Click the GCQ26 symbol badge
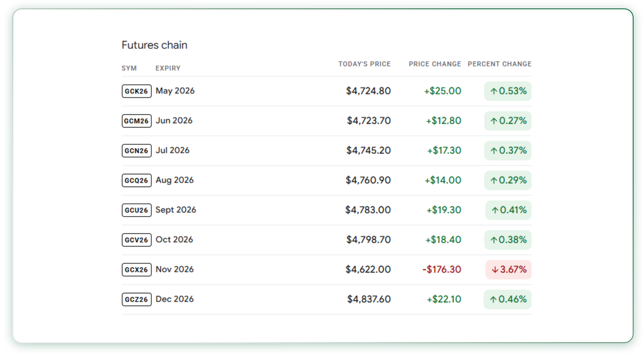The width and height of the screenshot is (644, 360). pyautogui.click(x=136, y=180)
